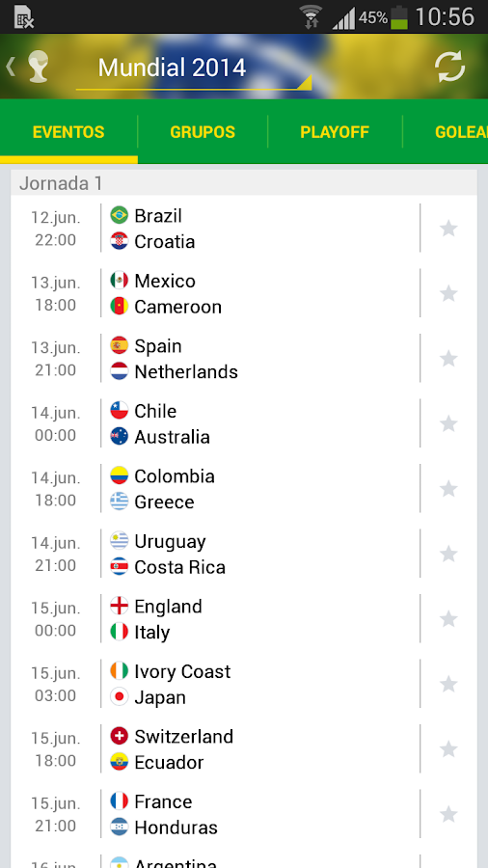Screen dimensions: 488x868
Task: Favorite the Mexico vs Cameroon match star
Action: pyautogui.click(x=448, y=293)
